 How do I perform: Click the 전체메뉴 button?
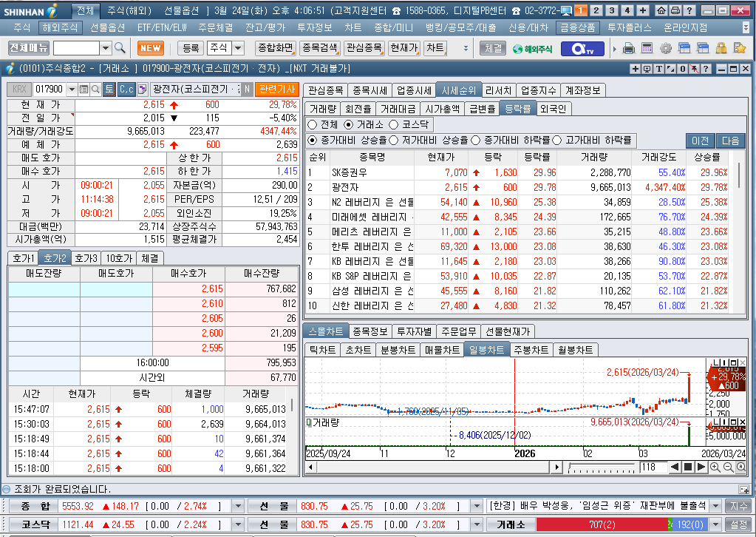[28, 48]
